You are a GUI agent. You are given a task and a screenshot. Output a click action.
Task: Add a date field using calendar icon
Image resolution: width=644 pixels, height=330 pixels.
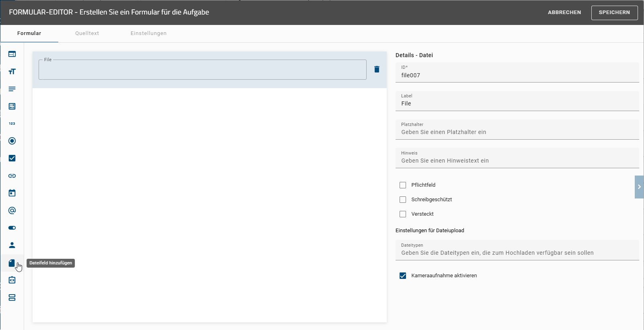pyautogui.click(x=12, y=193)
